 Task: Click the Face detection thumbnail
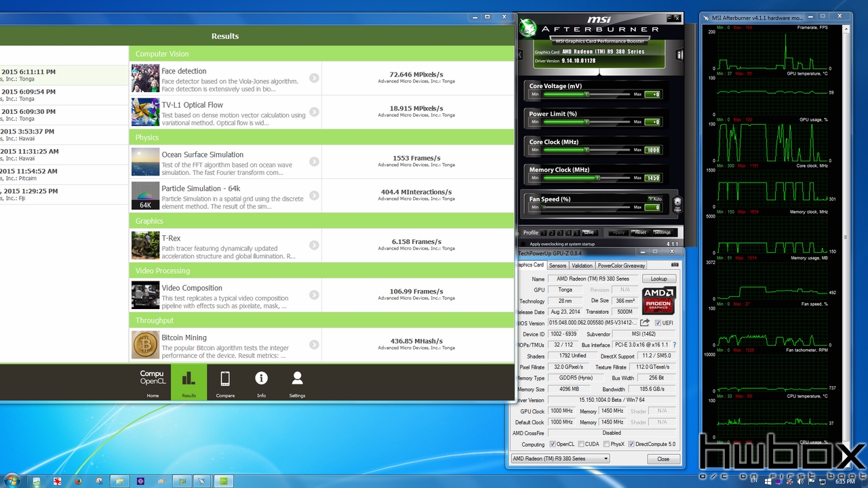click(145, 79)
